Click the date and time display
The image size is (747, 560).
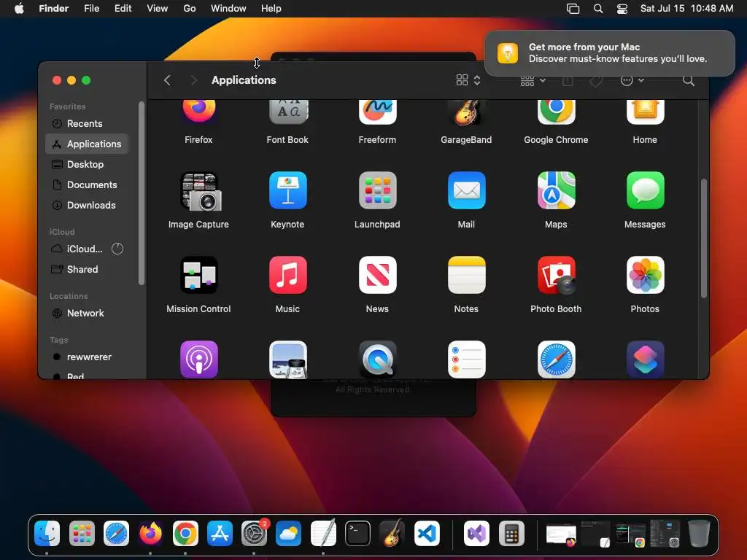click(x=686, y=9)
